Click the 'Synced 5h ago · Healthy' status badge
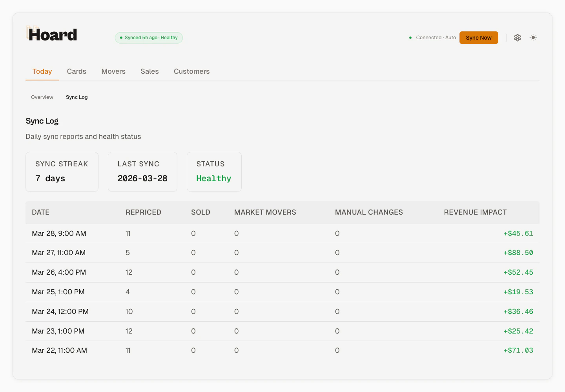The height and width of the screenshot is (392, 565). (x=149, y=38)
